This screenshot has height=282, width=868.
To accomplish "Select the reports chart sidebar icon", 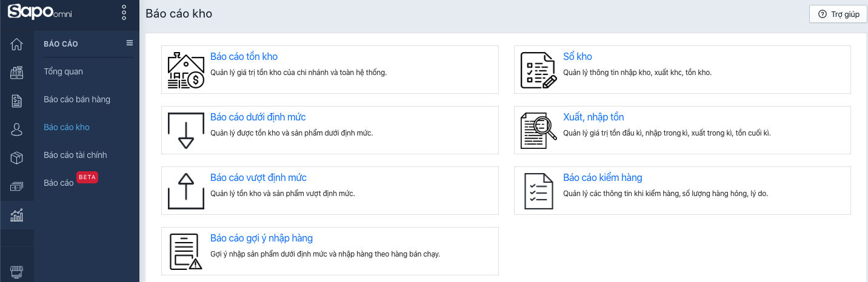I will (x=17, y=215).
